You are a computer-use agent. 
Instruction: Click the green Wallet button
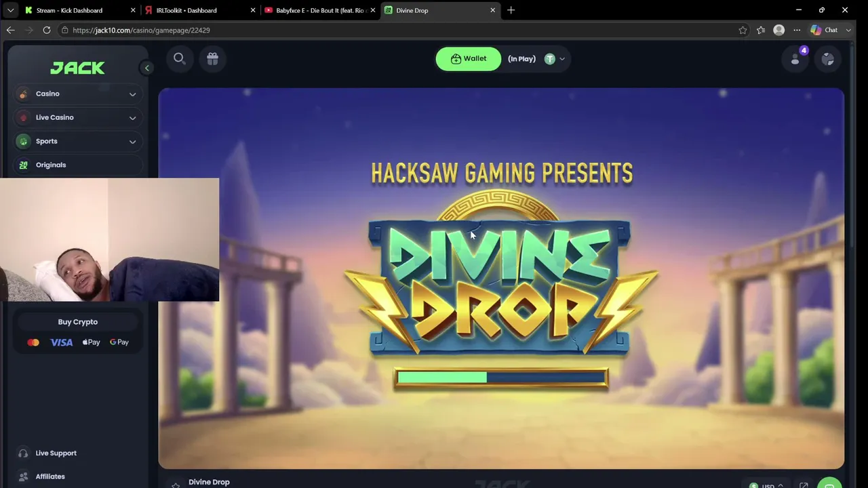click(469, 59)
